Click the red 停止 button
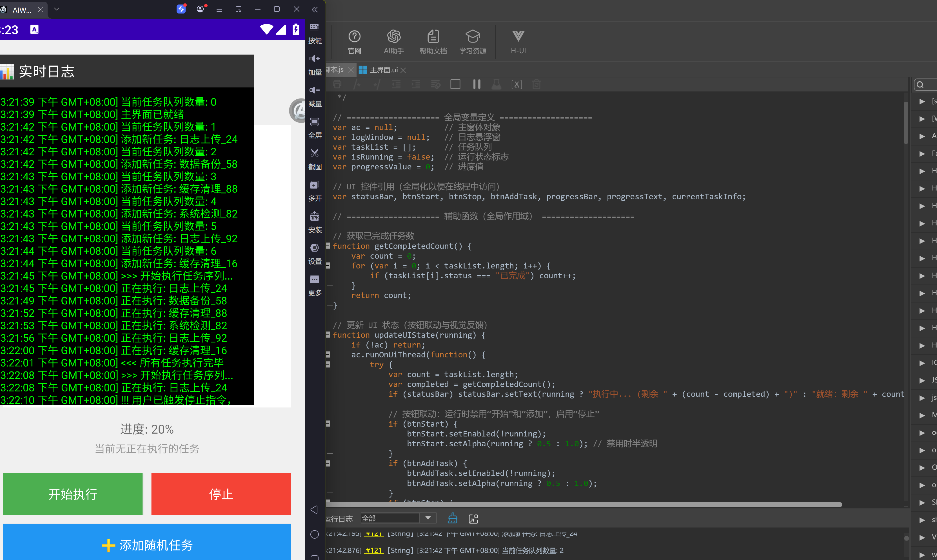 [221, 494]
